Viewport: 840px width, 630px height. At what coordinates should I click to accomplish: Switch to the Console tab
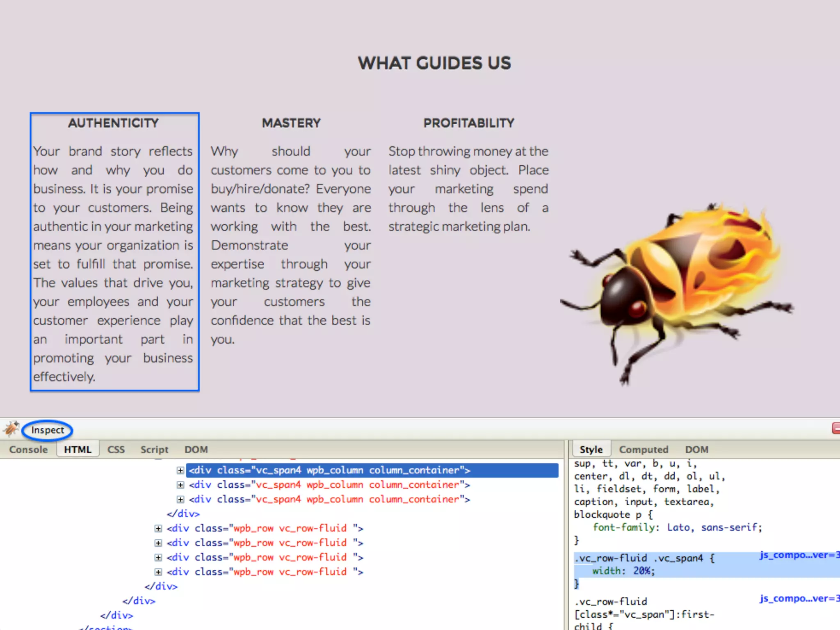[28, 450]
